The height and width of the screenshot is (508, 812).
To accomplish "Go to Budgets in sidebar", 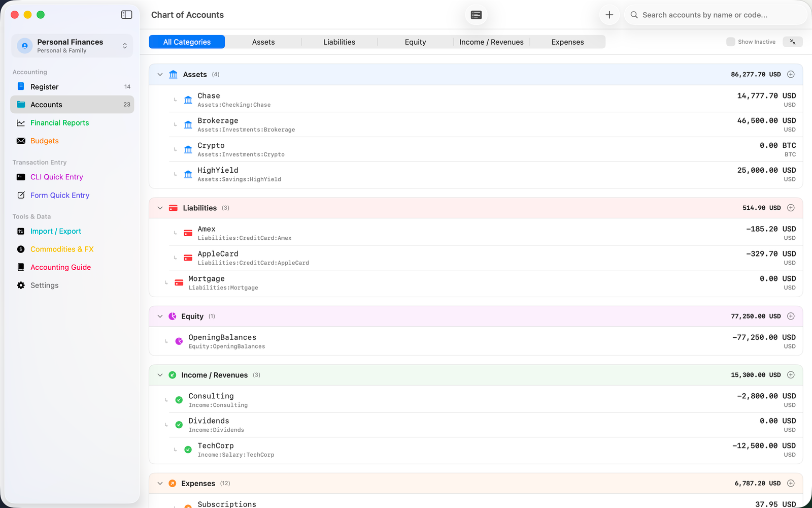I will point(72,141).
